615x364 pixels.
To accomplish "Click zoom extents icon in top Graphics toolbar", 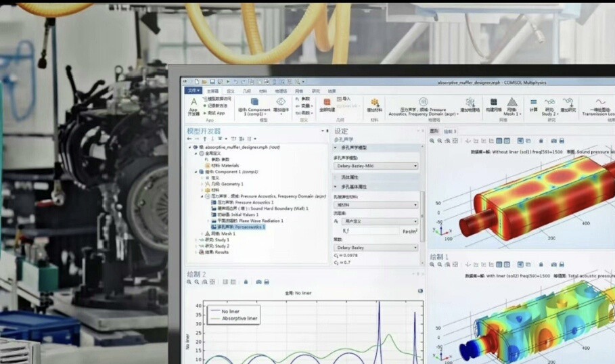I will pos(455,141).
